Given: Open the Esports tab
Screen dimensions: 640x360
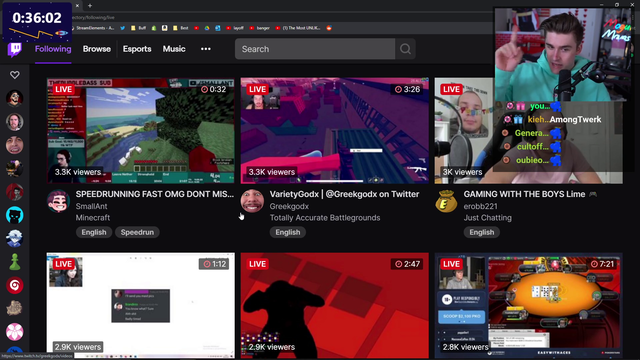Looking at the screenshot, I should (x=137, y=49).
